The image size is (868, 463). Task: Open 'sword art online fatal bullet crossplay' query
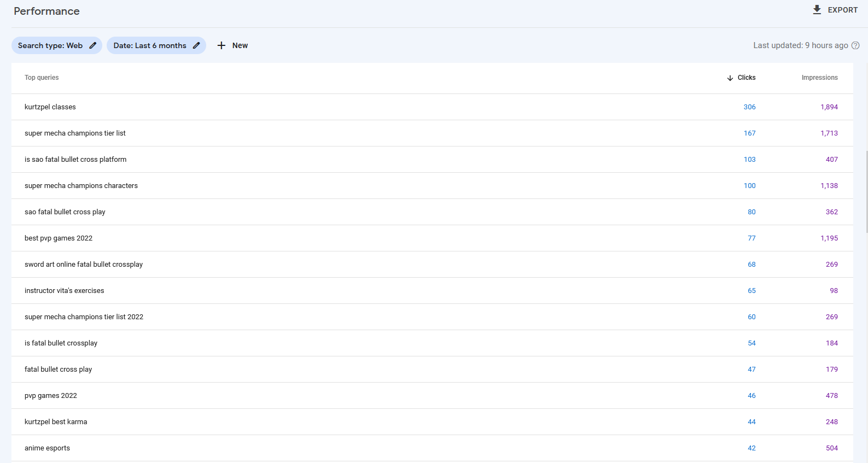84,265
